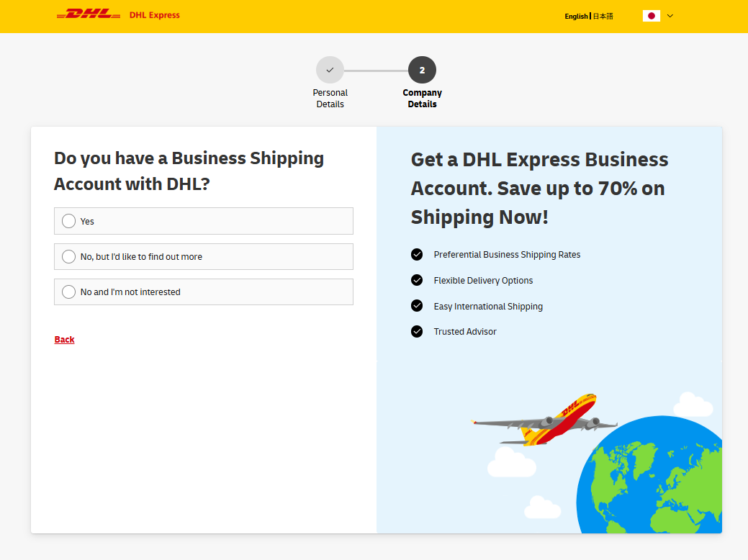Click the step 2 Company Details circle
The height and width of the screenshot is (560, 748).
click(x=422, y=70)
